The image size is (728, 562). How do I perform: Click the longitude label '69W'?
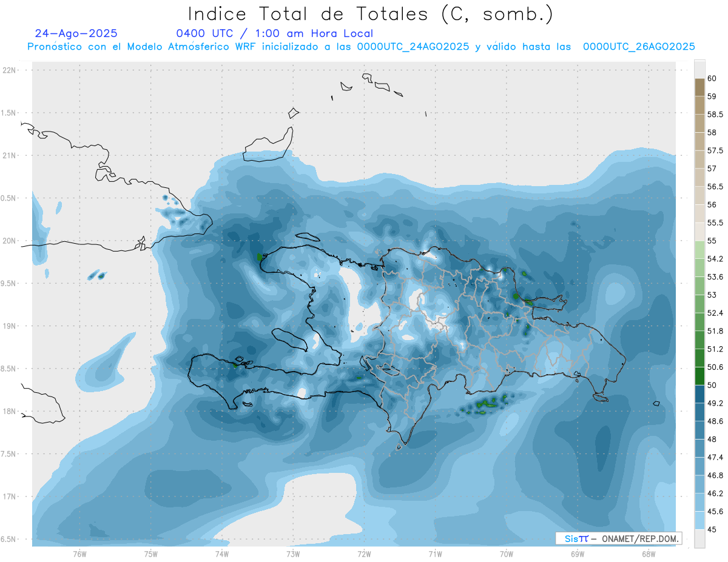coord(577,554)
